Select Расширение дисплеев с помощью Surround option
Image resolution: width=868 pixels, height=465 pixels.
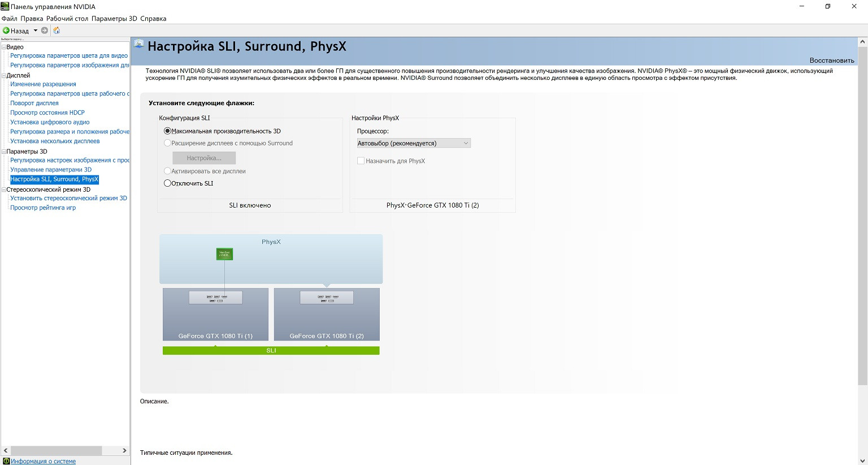167,143
